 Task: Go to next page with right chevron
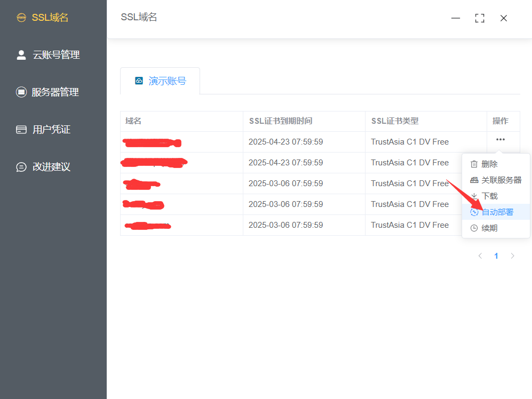point(513,256)
